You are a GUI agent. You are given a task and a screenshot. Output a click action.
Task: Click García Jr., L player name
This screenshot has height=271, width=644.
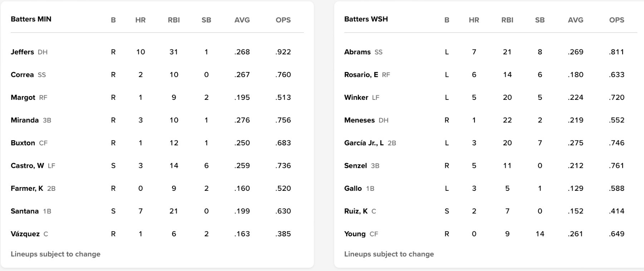[x=364, y=143]
